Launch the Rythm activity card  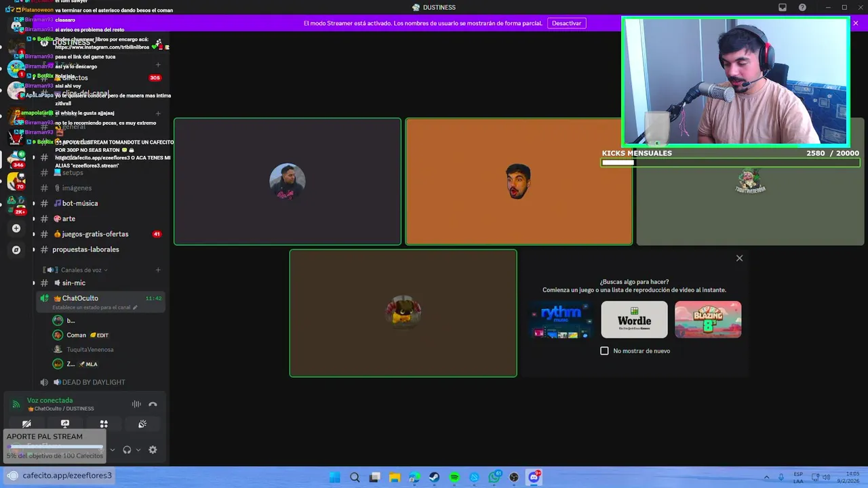click(x=561, y=319)
